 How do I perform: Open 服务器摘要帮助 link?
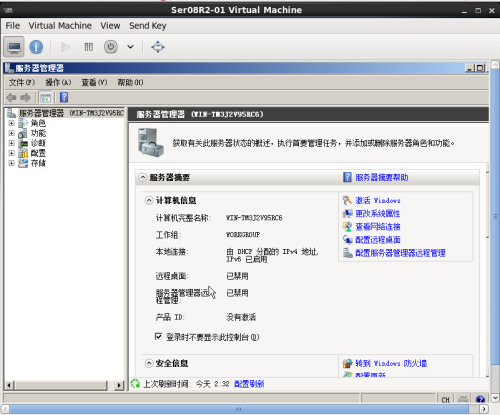[382, 177]
